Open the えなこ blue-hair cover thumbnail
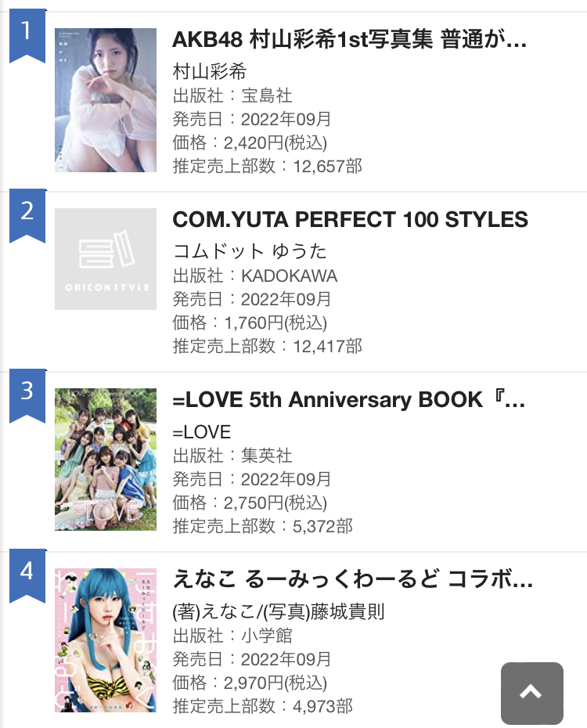Image resolution: width=587 pixels, height=728 pixels. pos(106,640)
